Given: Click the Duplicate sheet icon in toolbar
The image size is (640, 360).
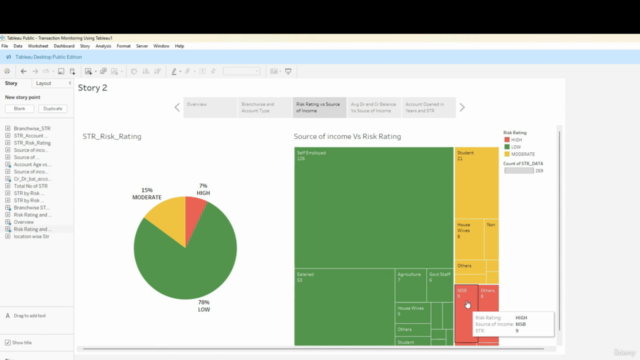Looking at the screenshot, I should [x=103, y=71].
